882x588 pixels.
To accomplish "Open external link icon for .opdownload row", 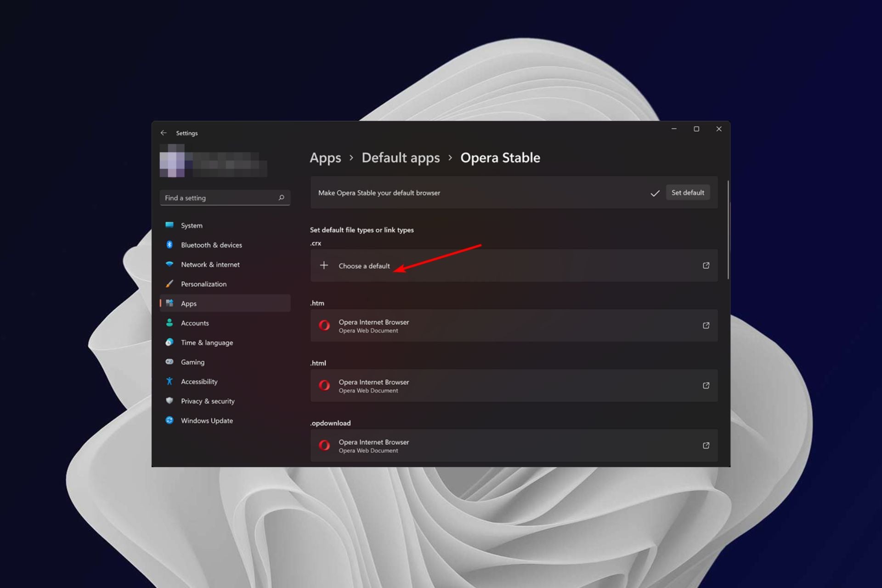I will (706, 446).
